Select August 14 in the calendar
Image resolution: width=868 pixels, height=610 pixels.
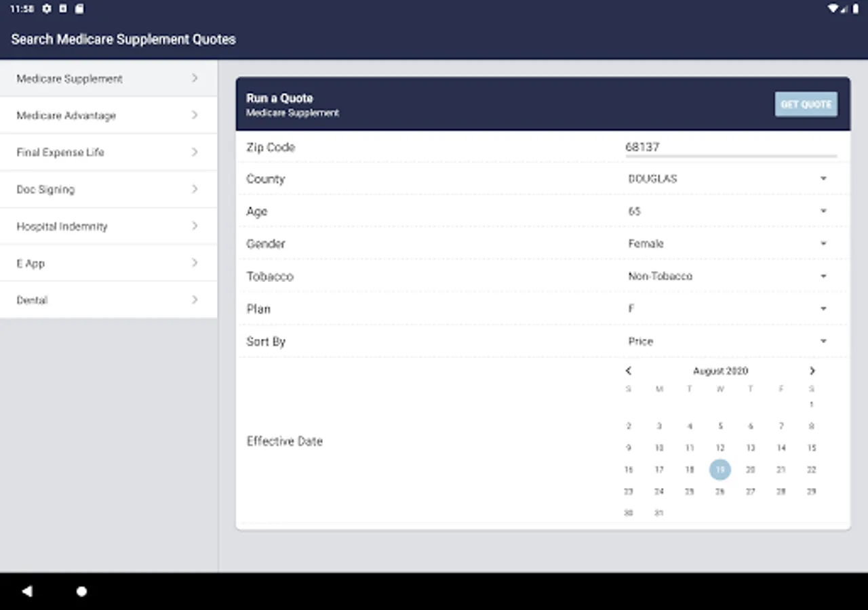pos(781,448)
